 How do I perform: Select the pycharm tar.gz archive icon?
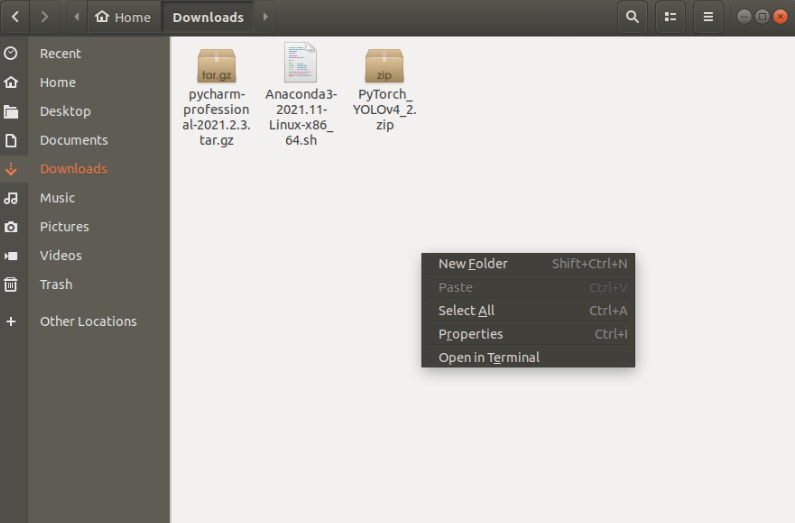point(216,65)
